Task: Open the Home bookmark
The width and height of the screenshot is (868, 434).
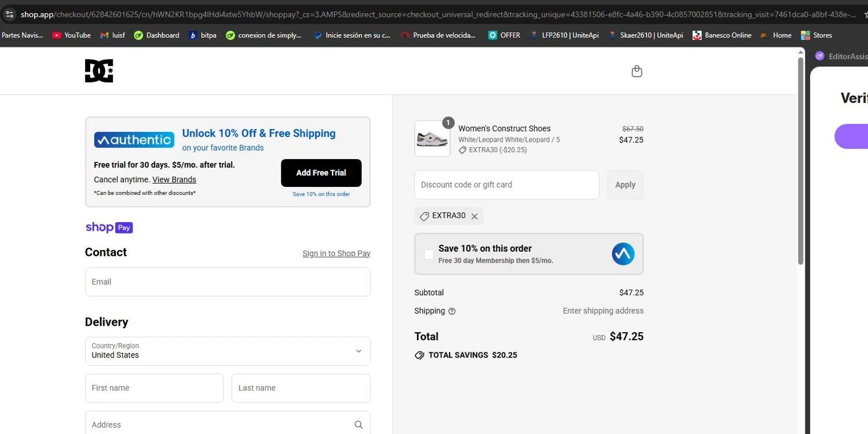Action: point(776,35)
